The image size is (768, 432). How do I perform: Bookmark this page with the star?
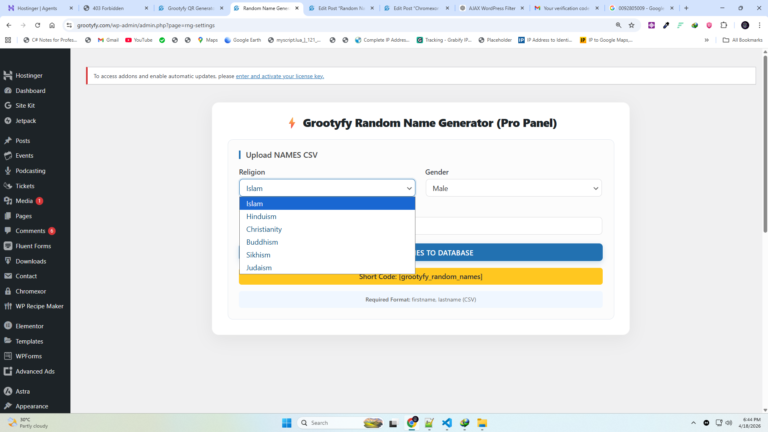(x=632, y=25)
